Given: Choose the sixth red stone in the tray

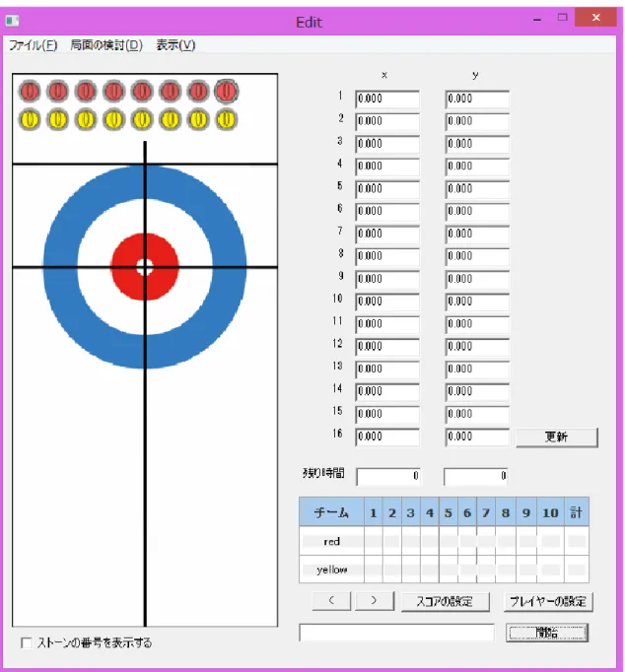Looking at the screenshot, I should [171, 92].
